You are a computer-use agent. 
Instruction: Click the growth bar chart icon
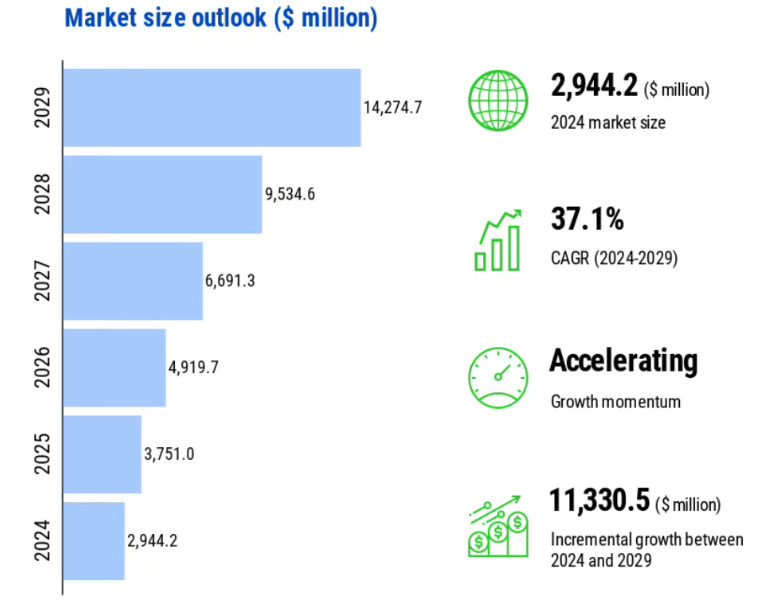click(x=499, y=240)
